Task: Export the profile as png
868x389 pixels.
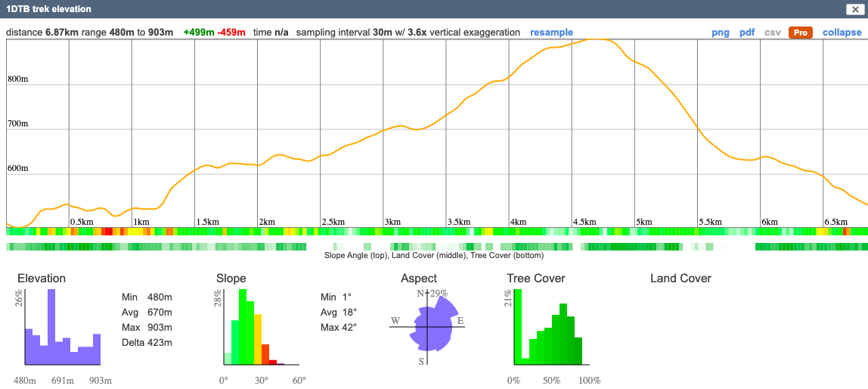Action: [x=720, y=33]
